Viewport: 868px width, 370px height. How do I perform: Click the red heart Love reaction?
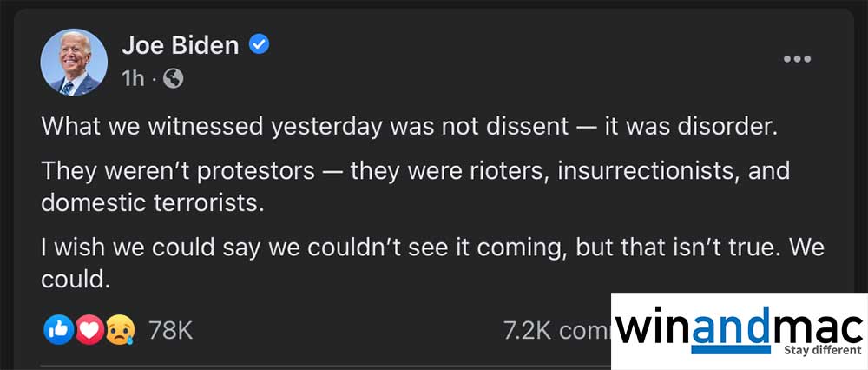point(89,329)
